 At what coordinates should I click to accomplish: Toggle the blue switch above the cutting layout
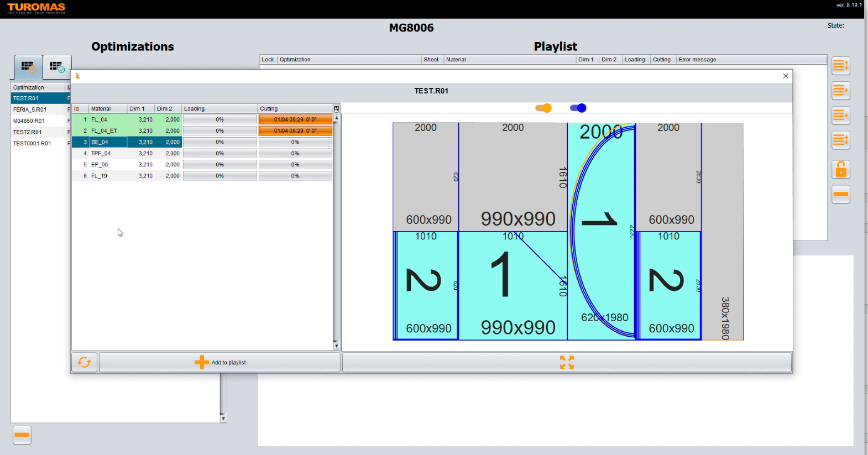pyautogui.click(x=578, y=108)
